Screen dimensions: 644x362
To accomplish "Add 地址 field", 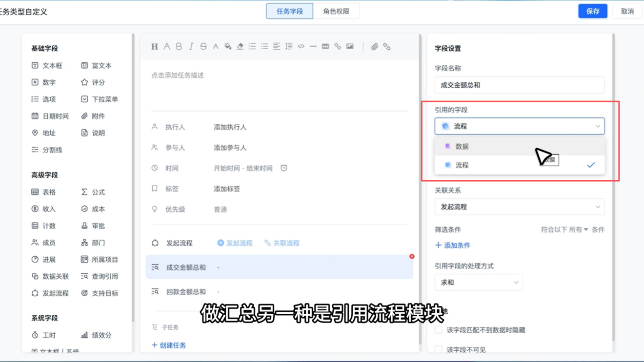I will 43,133.
